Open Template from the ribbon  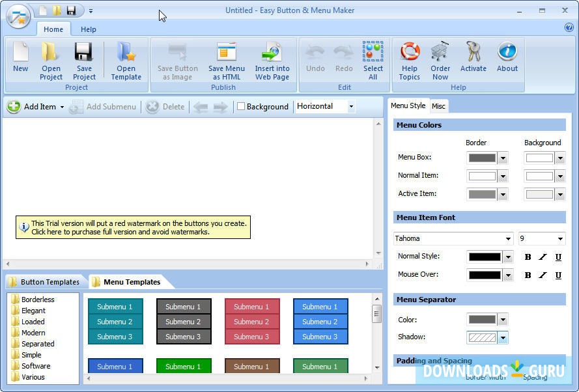click(126, 53)
